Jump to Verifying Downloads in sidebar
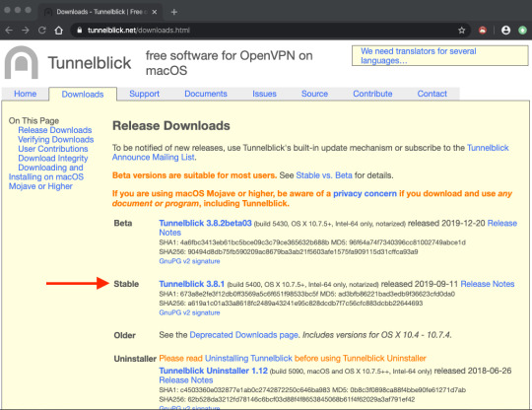The width and height of the screenshot is (532, 410). pyautogui.click(x=55, y=140)
